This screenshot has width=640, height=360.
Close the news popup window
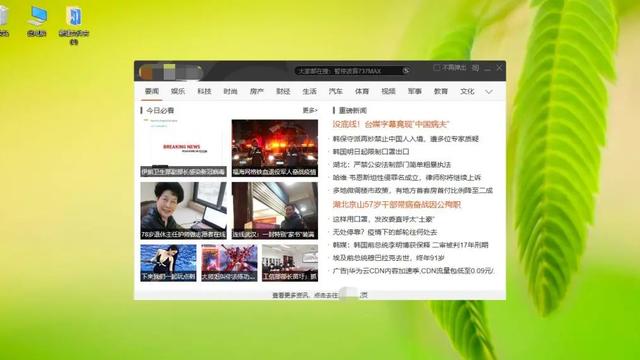[x=499, y=68]
